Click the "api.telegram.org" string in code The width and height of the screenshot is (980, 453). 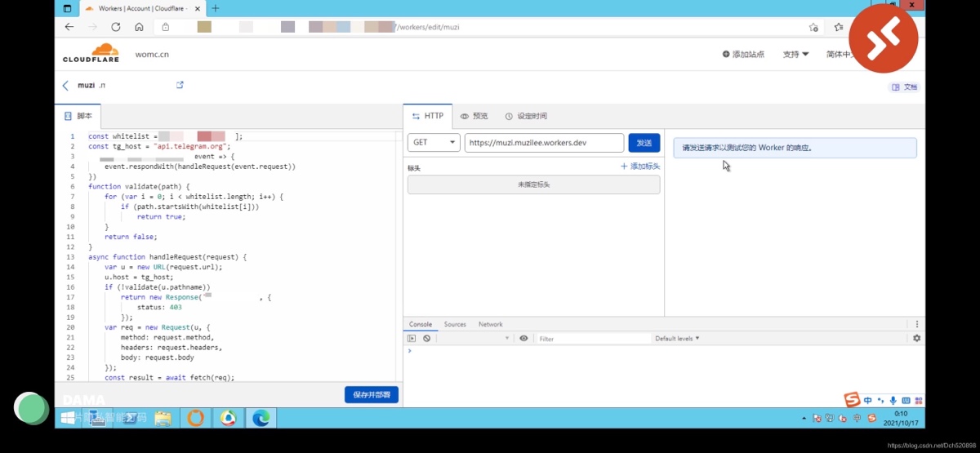pos(190,146)
